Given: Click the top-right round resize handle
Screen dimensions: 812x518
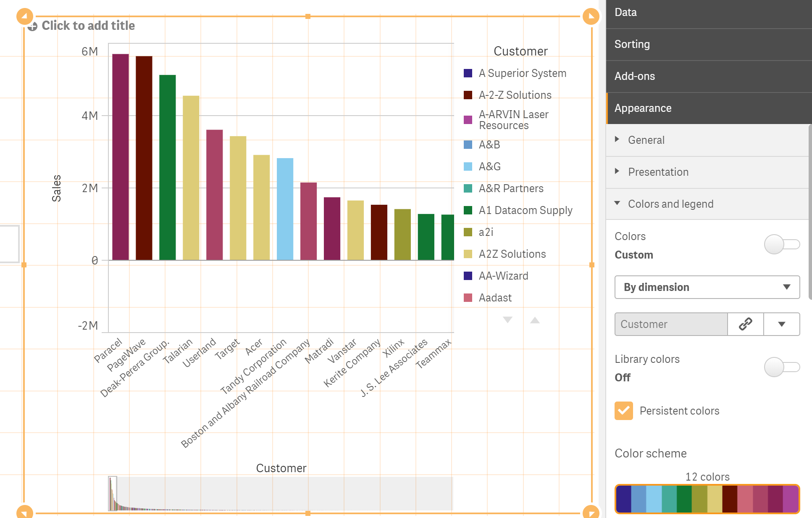Looking at the screenshot, I should click(591, 16).
